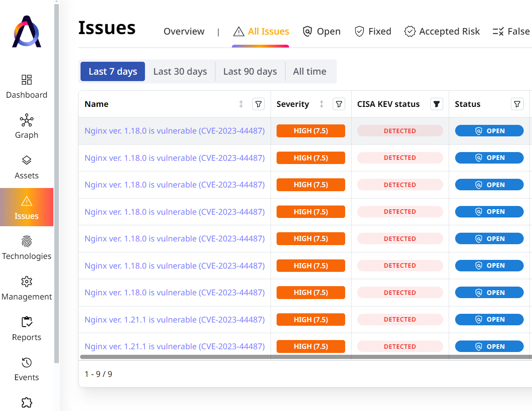Viewport: 532px width, 411px height.
Task: Enable the All time date range
Action: tap(309, 71)
